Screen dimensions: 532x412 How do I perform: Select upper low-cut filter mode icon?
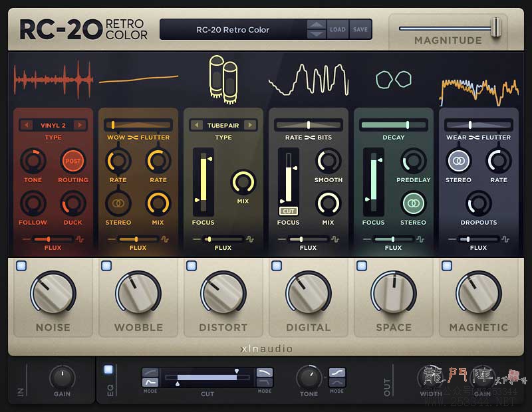point(150,372)
